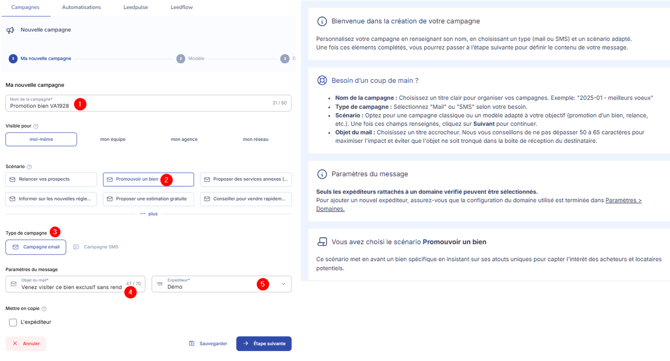Select visibility moi-même
The width and height of the screenshot is (670, 361).
click(x=41, y=139)
